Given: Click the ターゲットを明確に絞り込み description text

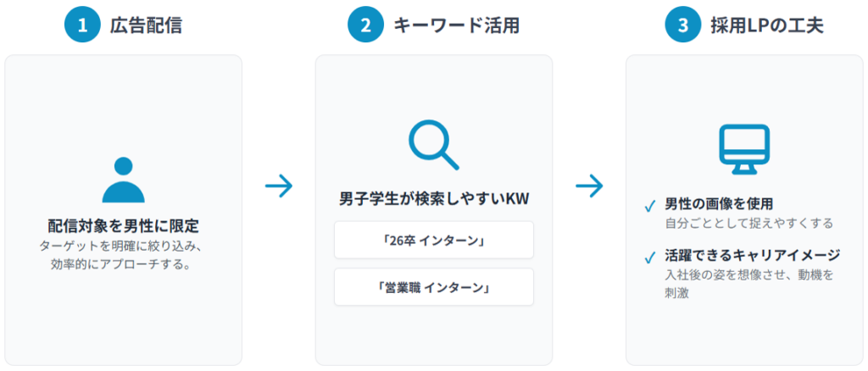Looking at the screenshot, I should [123, 246].
